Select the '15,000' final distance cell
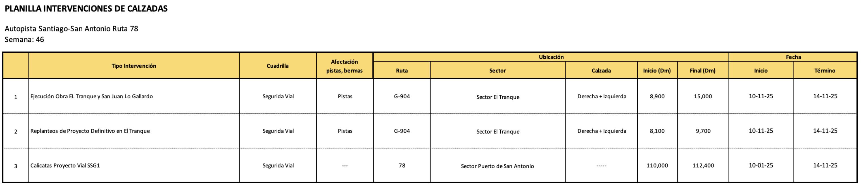The width and height of the screenshot is (868, 189). (703, 97)
